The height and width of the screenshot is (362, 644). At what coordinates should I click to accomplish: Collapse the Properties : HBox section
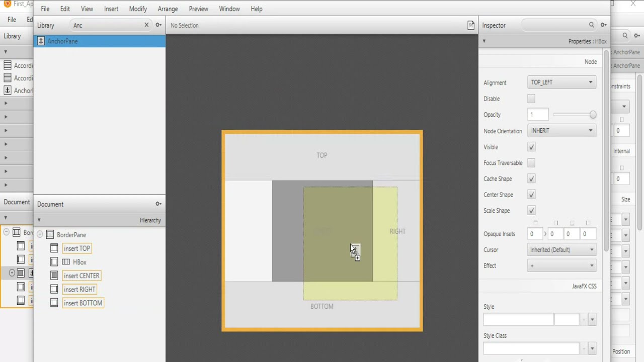(x=484, y=41)
